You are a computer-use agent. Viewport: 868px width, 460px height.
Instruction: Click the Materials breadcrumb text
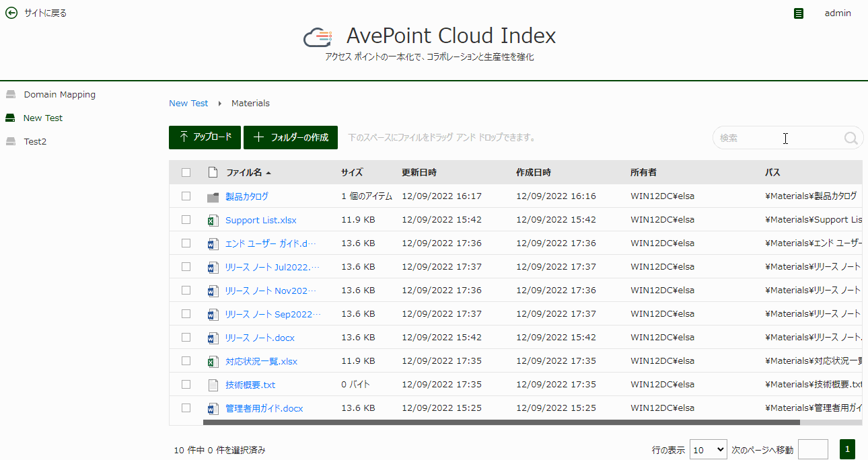coord(250,104)
